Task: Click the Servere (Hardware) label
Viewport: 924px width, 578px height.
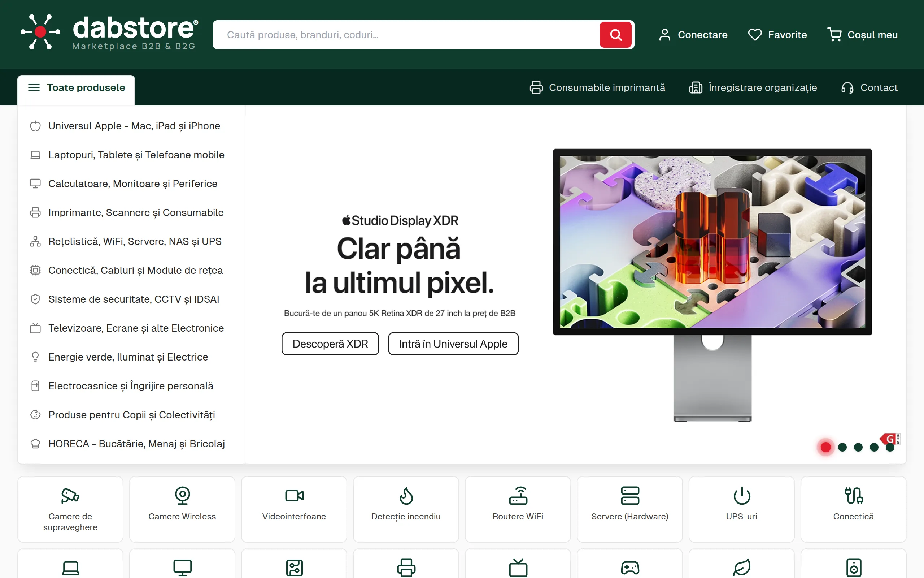Action: click(630, 517)
